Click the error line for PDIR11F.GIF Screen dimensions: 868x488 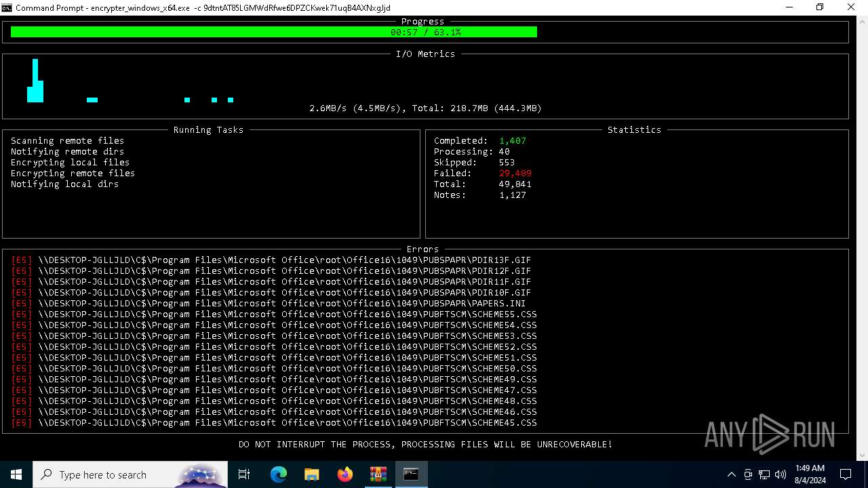(x=271, y=282)
